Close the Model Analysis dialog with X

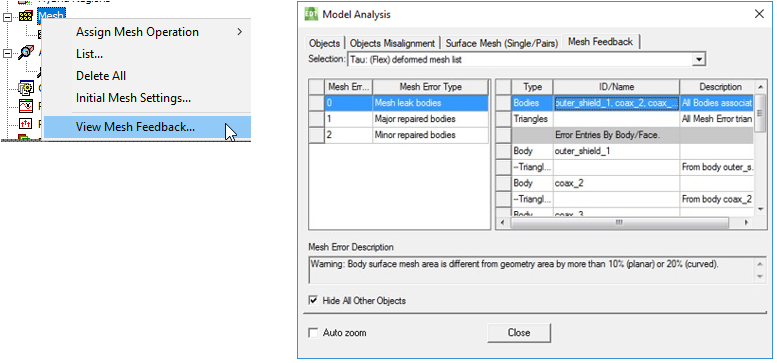(759, 14)
